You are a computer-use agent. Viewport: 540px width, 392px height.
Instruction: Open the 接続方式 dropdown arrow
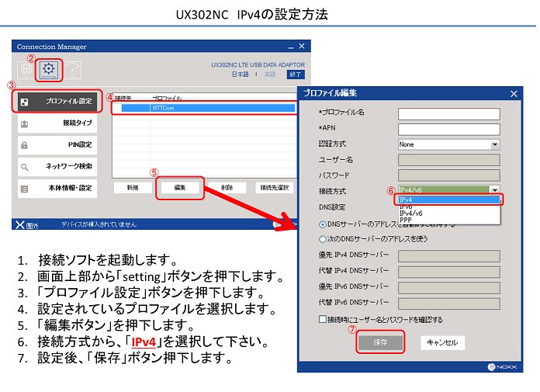[x=495, y=190]
